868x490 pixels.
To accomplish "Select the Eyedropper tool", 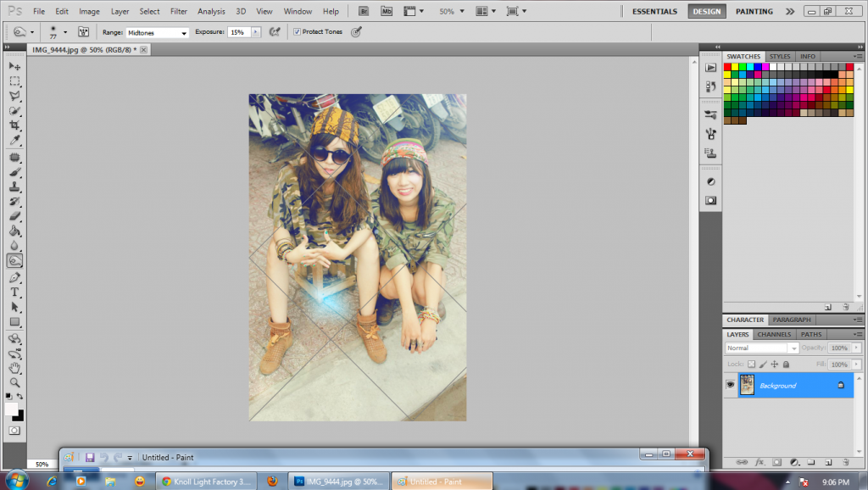I will click(x=14, y=141).
